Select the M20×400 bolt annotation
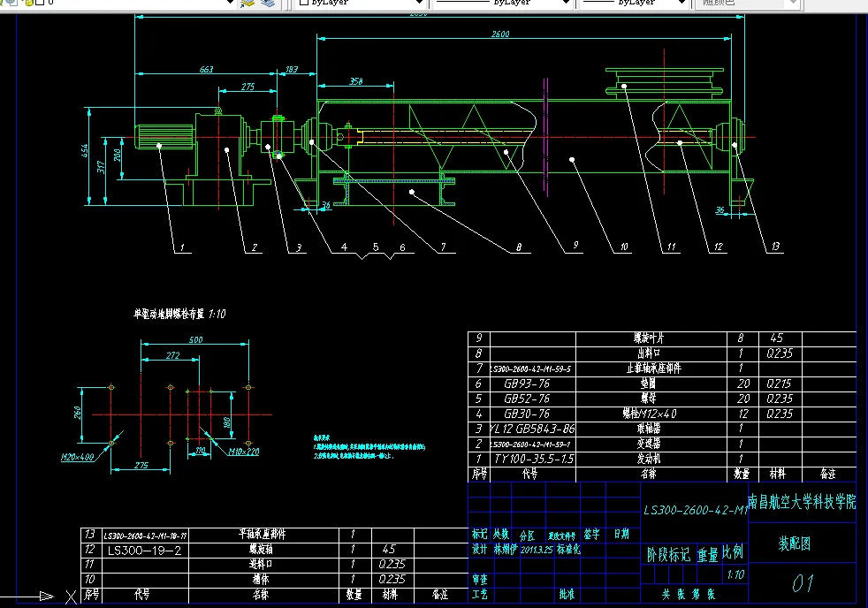Image resolution: width=868 pixels, height=608 pixels. tap(78, 457)
